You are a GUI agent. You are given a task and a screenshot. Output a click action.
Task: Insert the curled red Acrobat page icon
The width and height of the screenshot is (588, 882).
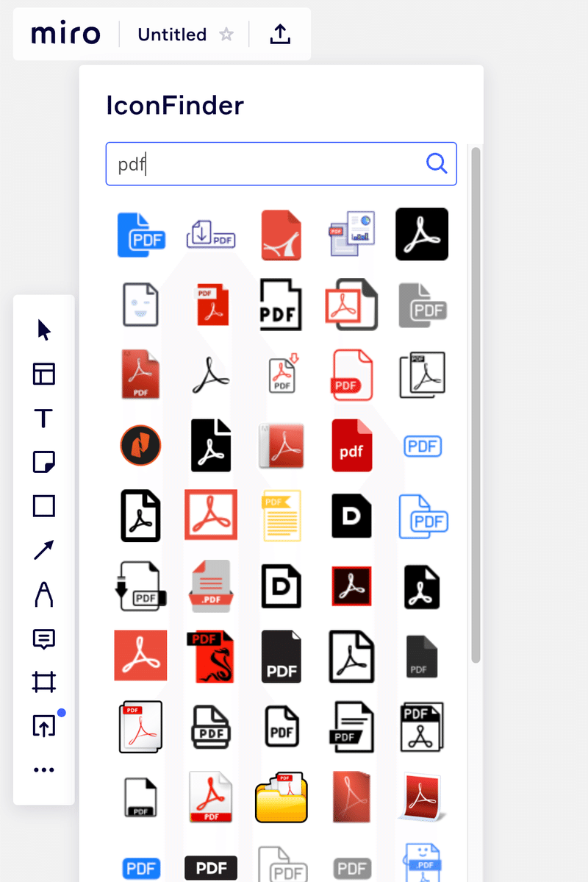pos(422,797)
